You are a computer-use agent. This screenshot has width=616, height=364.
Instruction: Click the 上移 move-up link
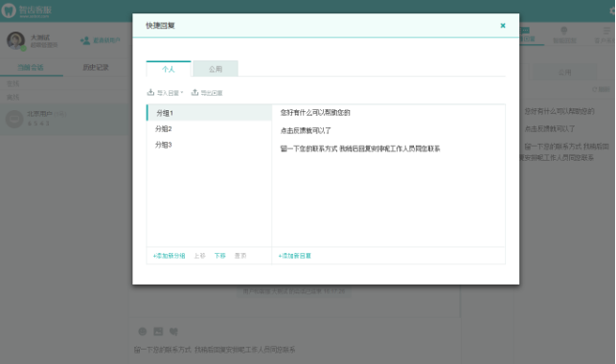tap(199, 256)
